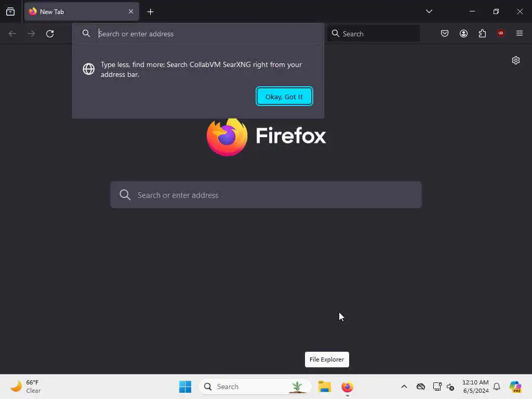This screenshot has width=532, height=399.
Task: Open Windows Start menu
Action: 185,387
